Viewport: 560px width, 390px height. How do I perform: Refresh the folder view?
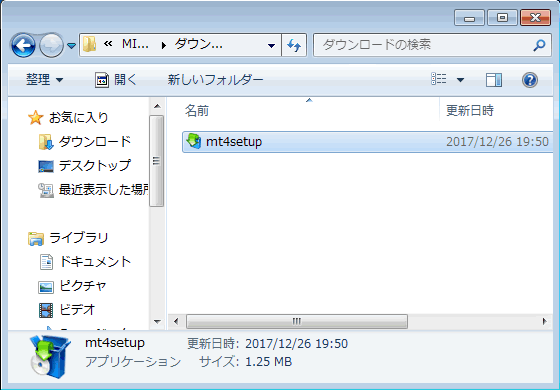click(x=294, y=45)
